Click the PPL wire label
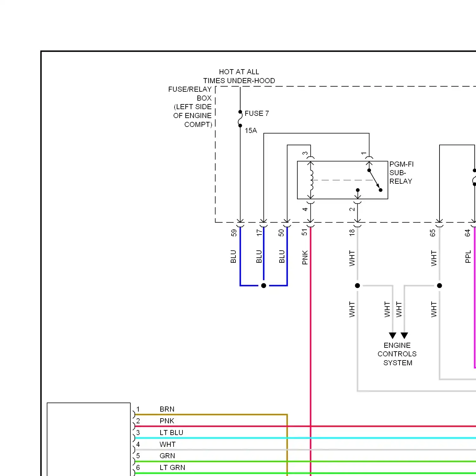The image size is (476, 476). pyautogui.click(x=468, y=257)
